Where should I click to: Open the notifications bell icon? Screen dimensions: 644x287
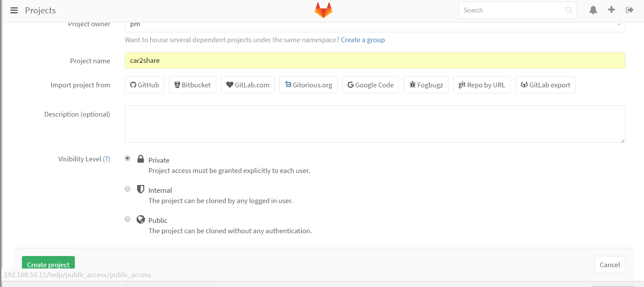click(x=593, y=10)
